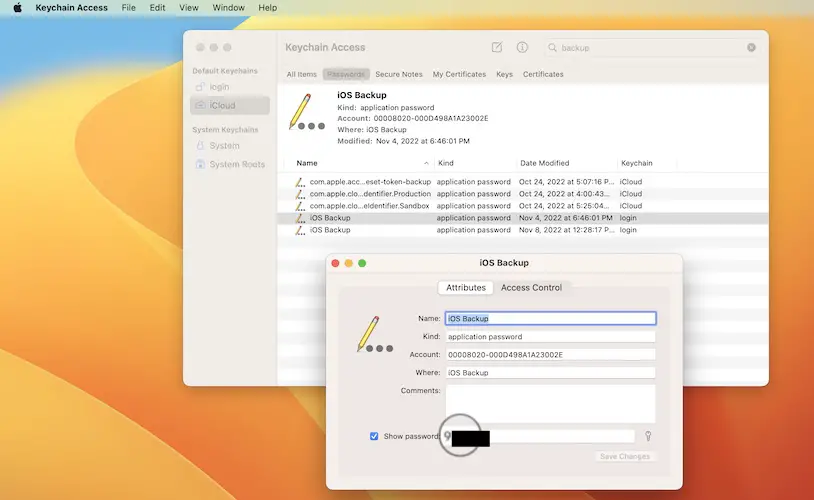Open the Help menu

point(267,8)
